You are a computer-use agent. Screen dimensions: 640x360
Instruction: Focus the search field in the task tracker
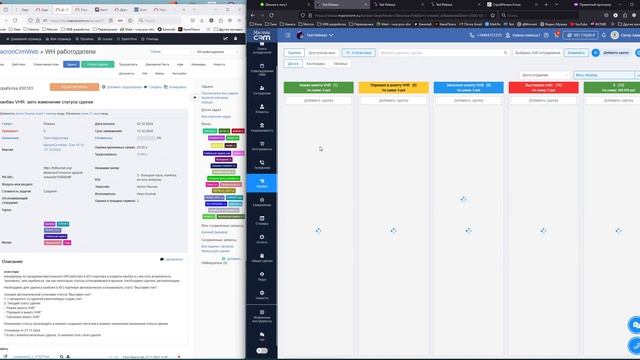tap(176, 52)
